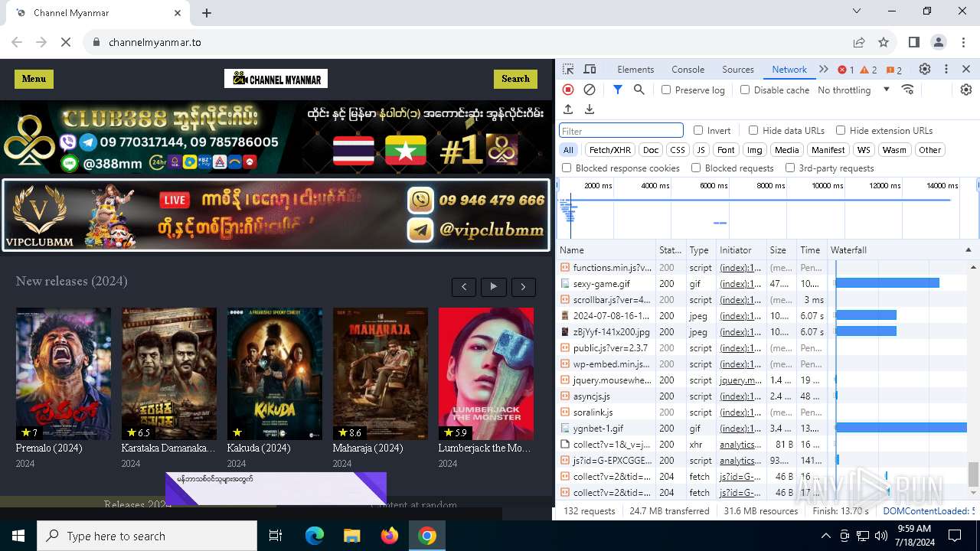Open Task View on taskbar
This screenshot has width=980, height=551.
pos(276,536)
